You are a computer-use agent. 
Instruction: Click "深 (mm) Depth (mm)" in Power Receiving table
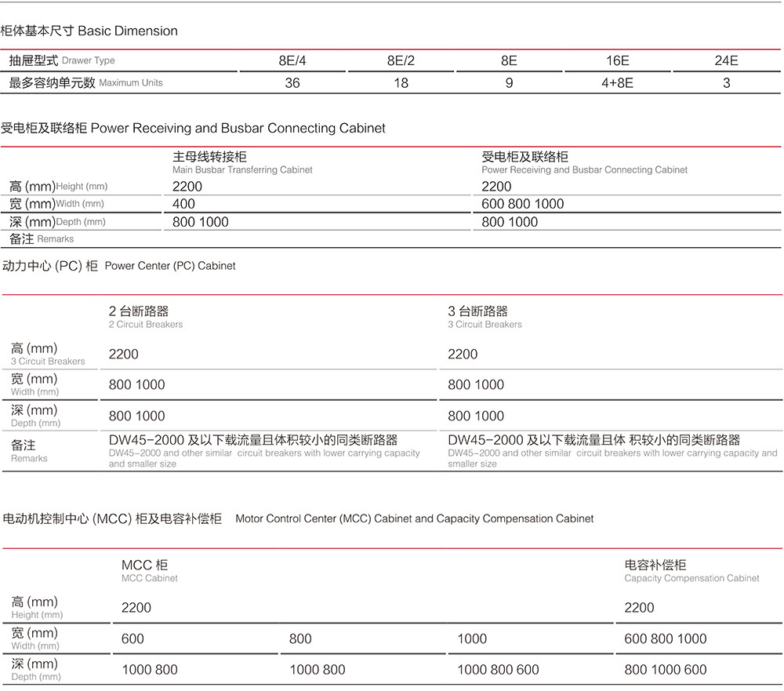point(57,222)
